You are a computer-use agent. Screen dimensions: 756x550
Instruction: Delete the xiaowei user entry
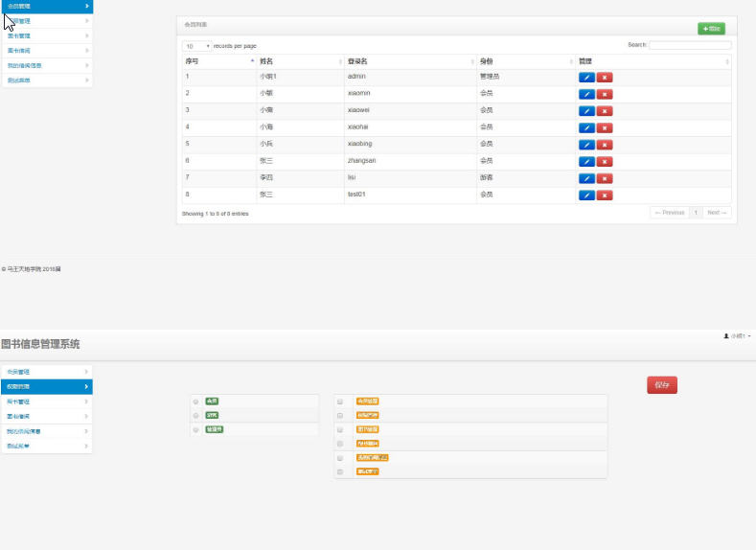[x=605, y=111]
